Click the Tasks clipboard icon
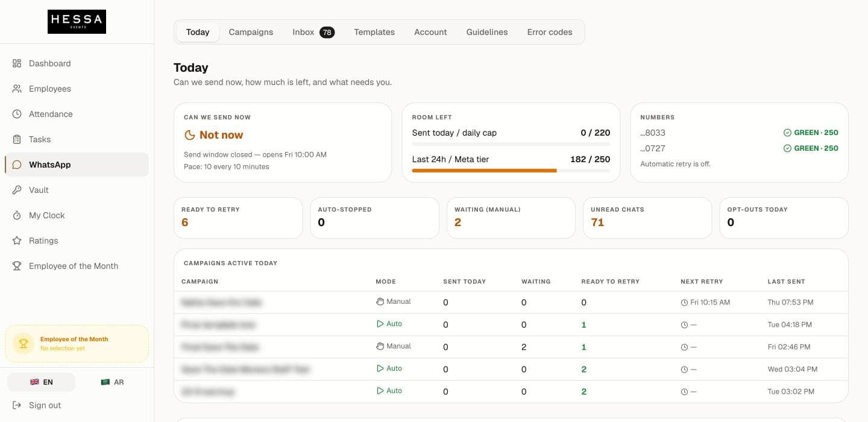The image size is (868, 422). click(x=17, y=139)
